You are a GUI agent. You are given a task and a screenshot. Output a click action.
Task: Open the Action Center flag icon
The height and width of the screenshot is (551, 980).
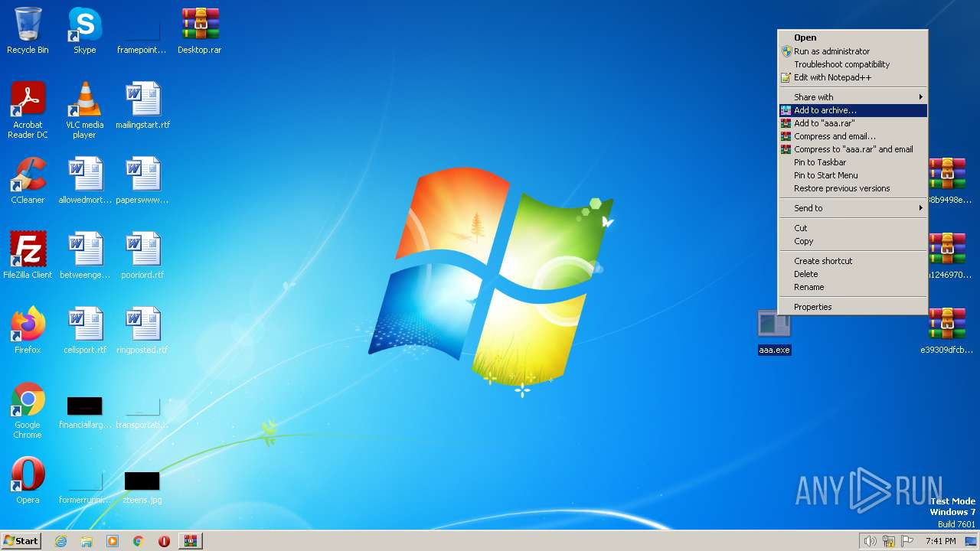908,541
